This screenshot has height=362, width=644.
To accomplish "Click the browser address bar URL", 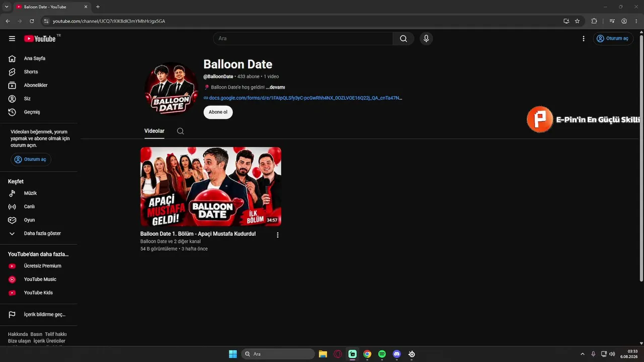I will (x=109, y=21).
